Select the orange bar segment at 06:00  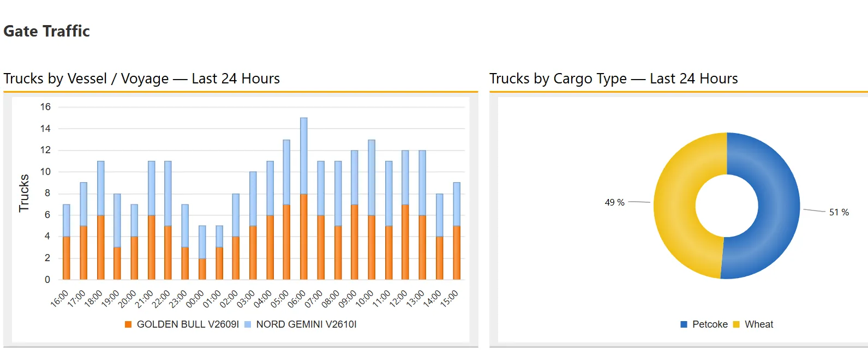304,237
